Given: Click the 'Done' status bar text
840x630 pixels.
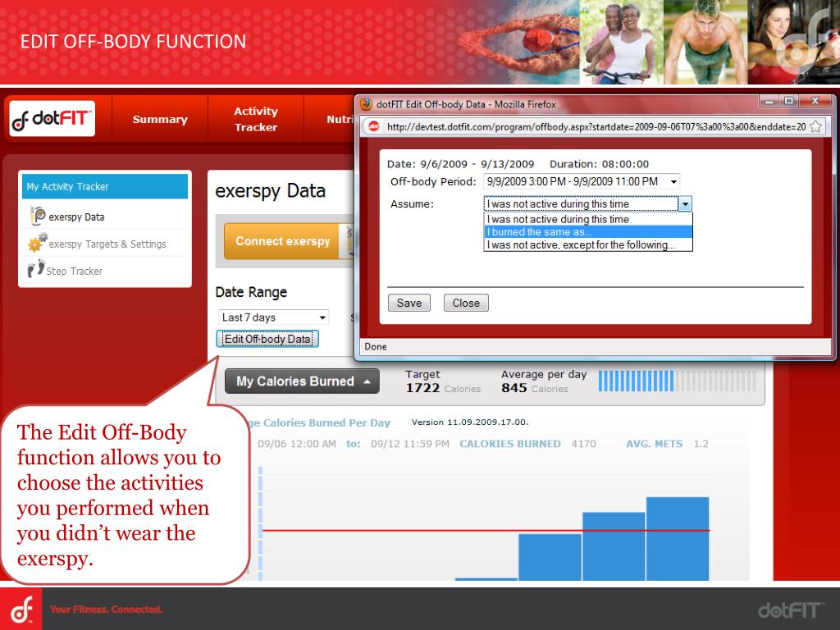Looking at the screenshot, I should [376, 347].
